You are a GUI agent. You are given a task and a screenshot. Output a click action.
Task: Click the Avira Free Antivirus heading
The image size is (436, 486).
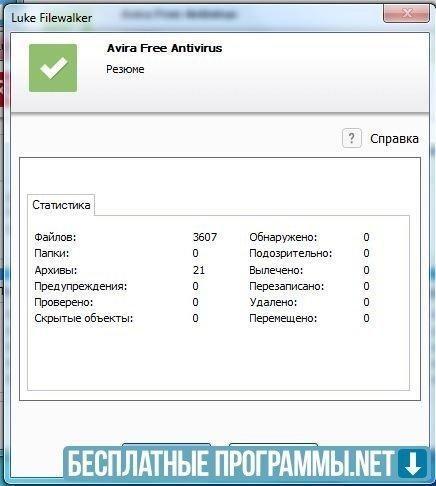click(164, 48)
